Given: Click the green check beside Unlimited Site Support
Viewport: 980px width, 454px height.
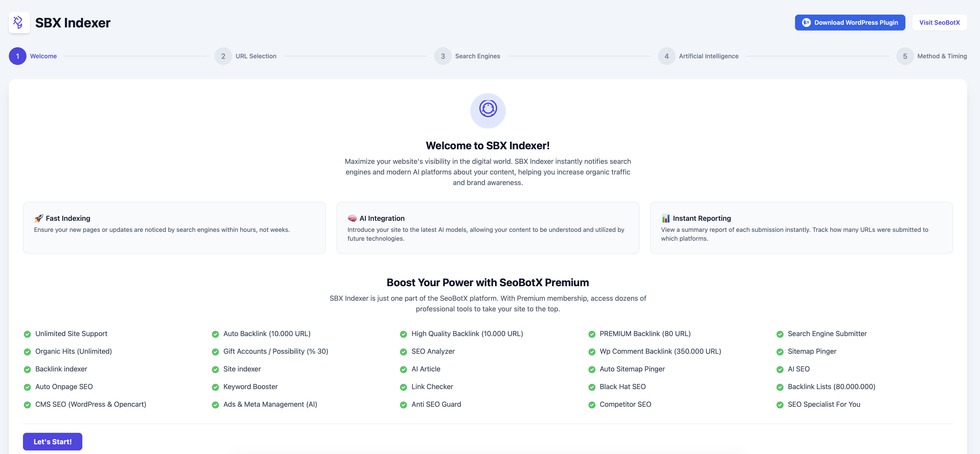Looking at the screenshot, I should pyautogui.click(x=27, y=334).
